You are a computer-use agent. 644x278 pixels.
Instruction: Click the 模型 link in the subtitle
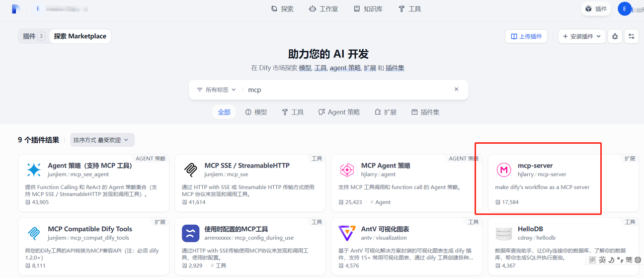305,68
